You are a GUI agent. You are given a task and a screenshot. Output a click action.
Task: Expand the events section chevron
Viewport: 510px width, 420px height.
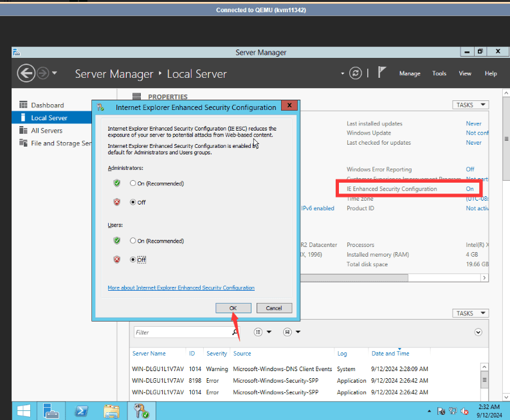[x=478, y=332]
